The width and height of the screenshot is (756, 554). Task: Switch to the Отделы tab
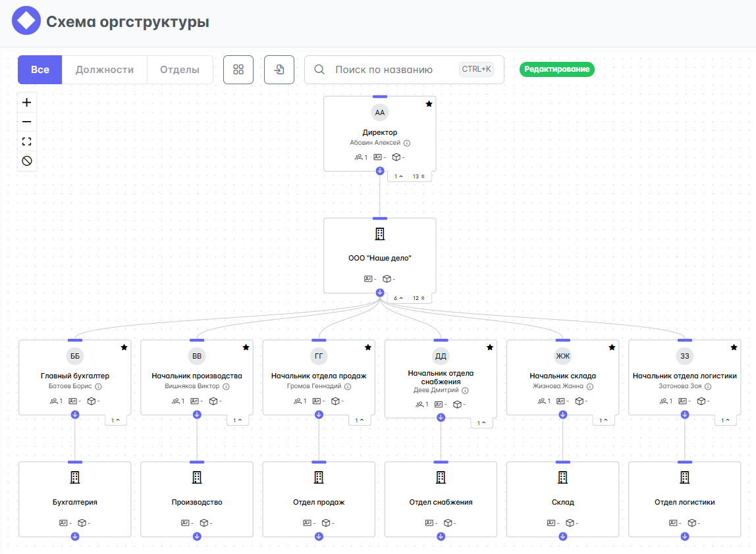click(x=180, y=70)
